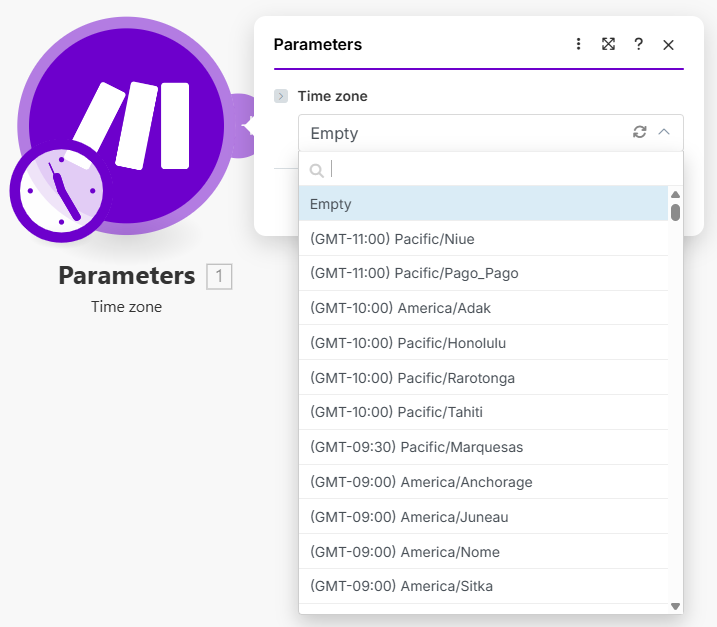Screen dimensions: 717x627
Task: Collapse the Time zone dropdown chevron
Action: coord(664,132)
